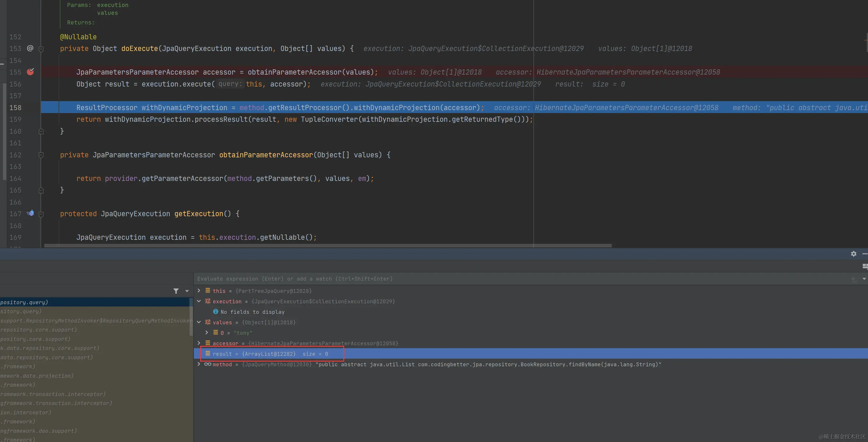Open the dropdown arrow next to filter icon

pos(187,291)
